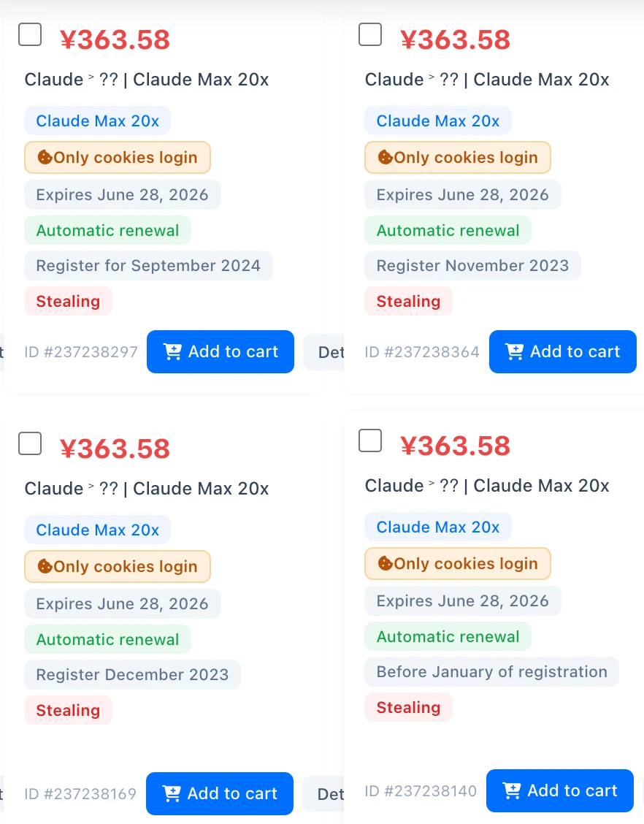Image resolution: width=644 pixels, height=824 pixels.
Task: Add listing #237238364 to cart
Action: pos(562,351)
